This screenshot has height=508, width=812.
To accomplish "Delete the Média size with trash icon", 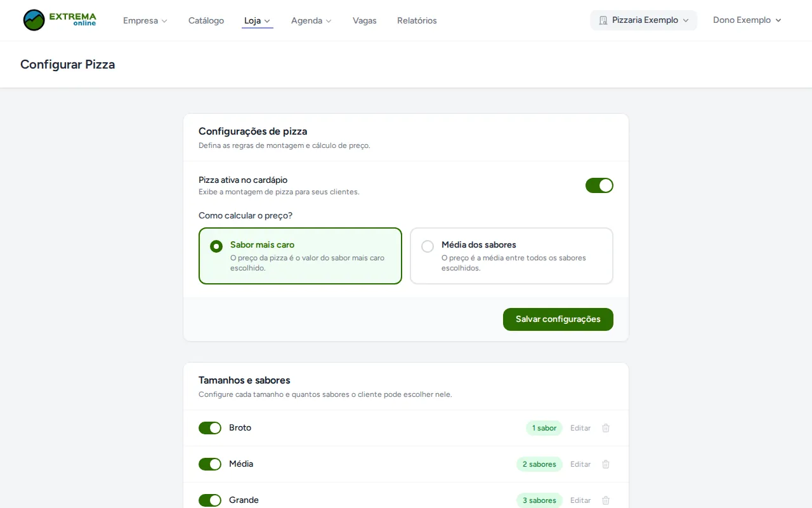I will click(606, 464).
